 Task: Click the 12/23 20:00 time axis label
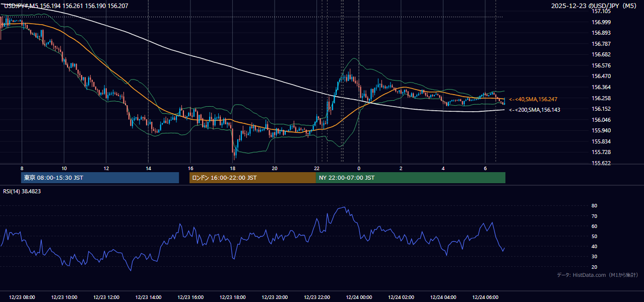point(274,297)
